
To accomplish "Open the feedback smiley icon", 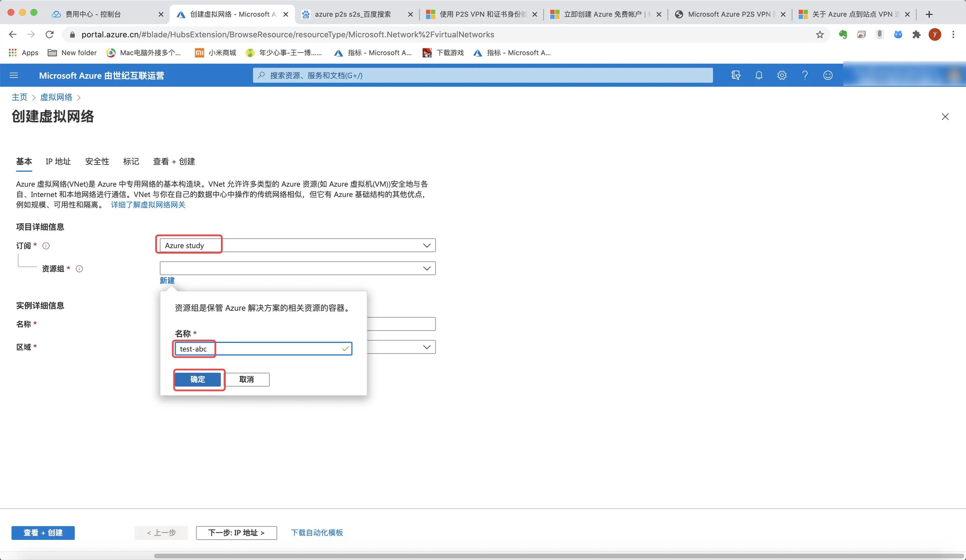I will pyautogui.click(x=828, y=75).
